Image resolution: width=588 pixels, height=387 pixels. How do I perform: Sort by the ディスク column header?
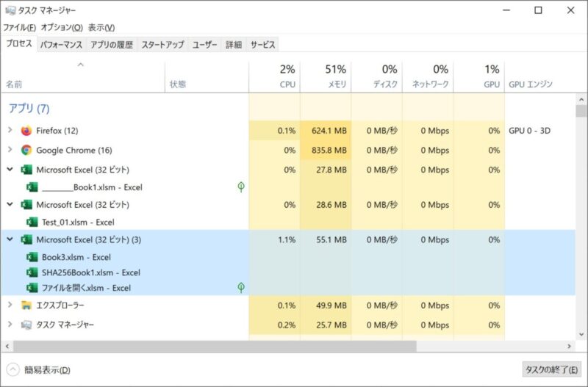(x=377, y=77)
